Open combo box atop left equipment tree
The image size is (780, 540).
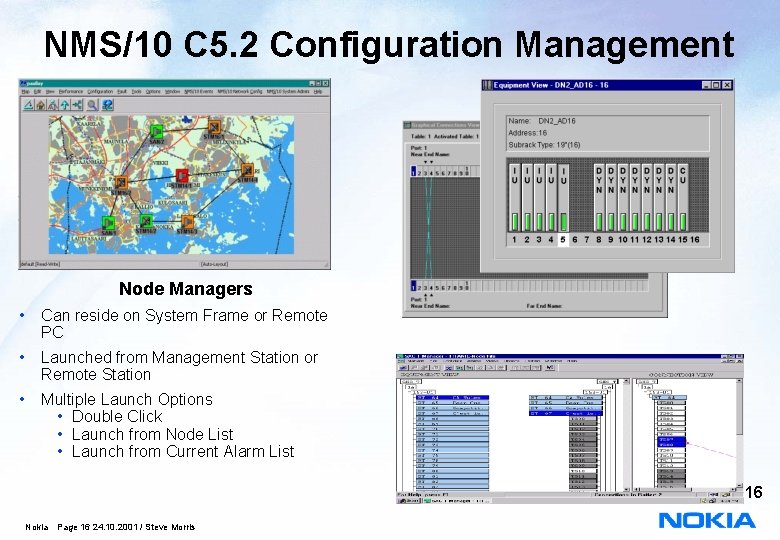tap(410, 381)
